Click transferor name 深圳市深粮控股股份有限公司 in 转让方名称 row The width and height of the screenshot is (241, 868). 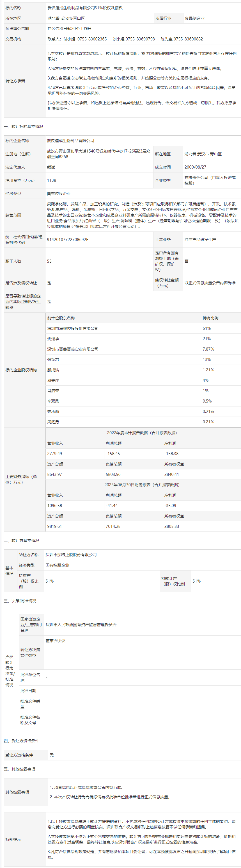coord(71,555)
